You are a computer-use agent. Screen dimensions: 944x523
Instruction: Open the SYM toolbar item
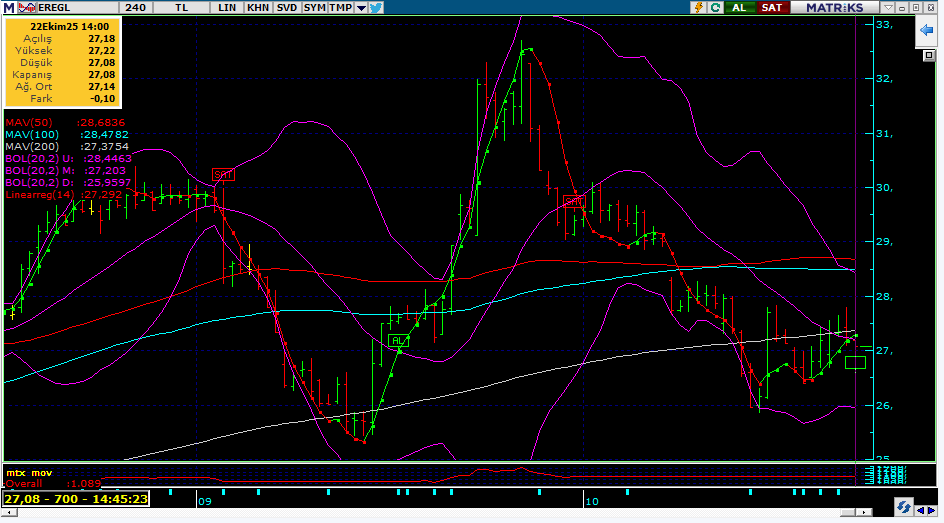pos(315,7)
